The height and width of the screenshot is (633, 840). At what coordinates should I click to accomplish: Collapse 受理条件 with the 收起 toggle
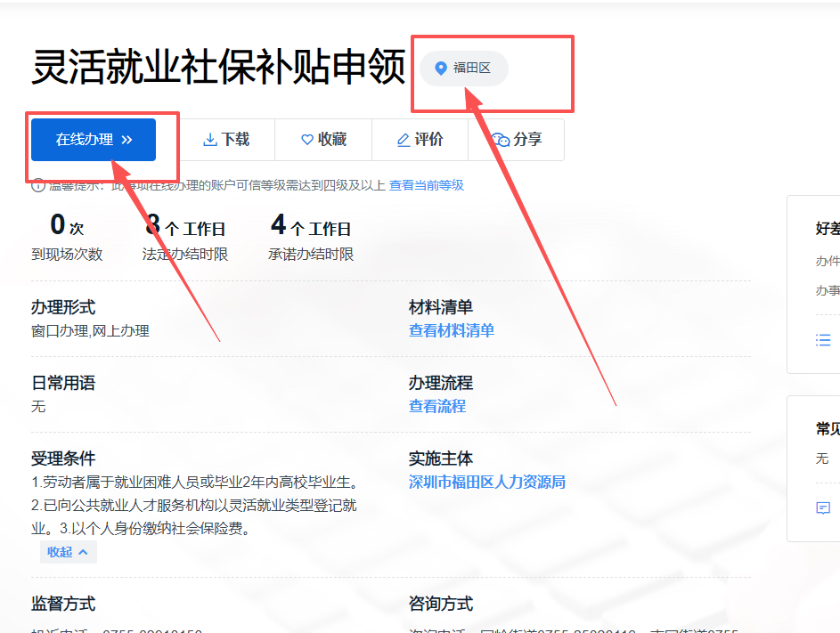point(68,552)
